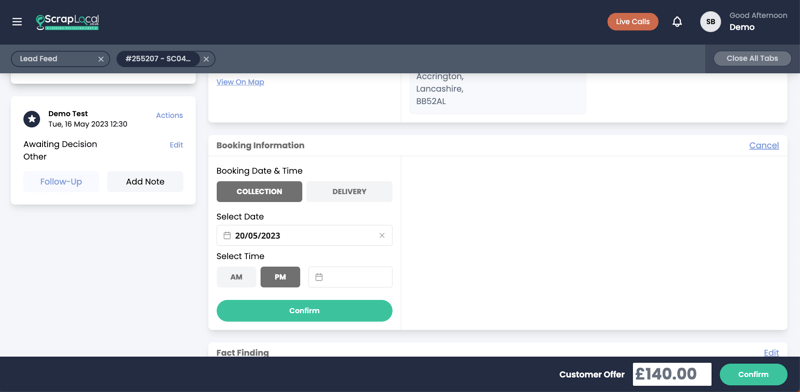Switch to the Lead Feed tab
800x392 pixels.
pyautogui.click(x=60, y=59)
